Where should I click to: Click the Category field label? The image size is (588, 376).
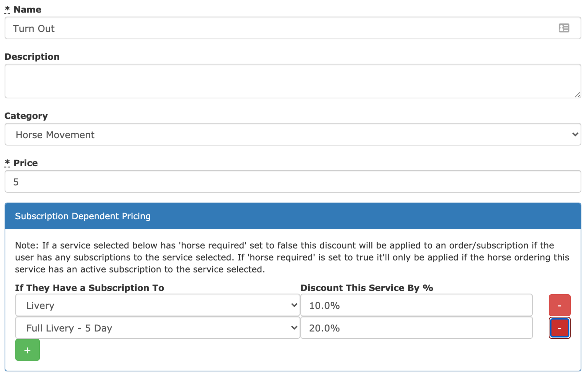click(26, 116)
